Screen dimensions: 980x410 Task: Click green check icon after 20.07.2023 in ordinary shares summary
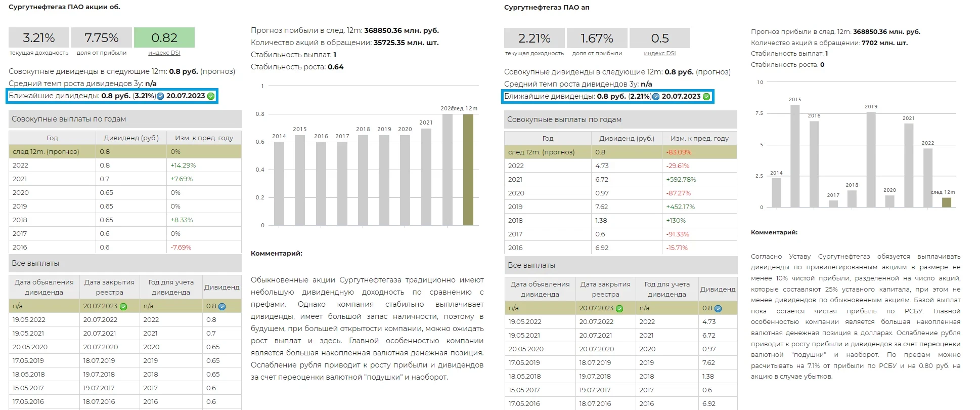211,96
